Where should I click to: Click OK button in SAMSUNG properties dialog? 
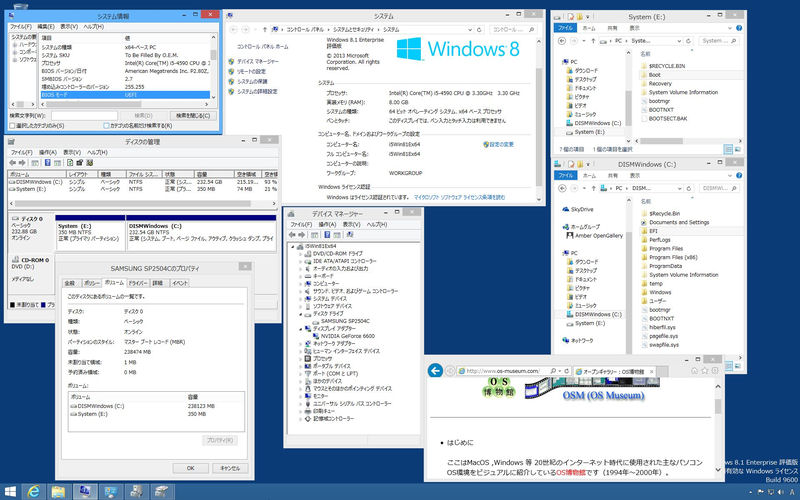point(190,468)
